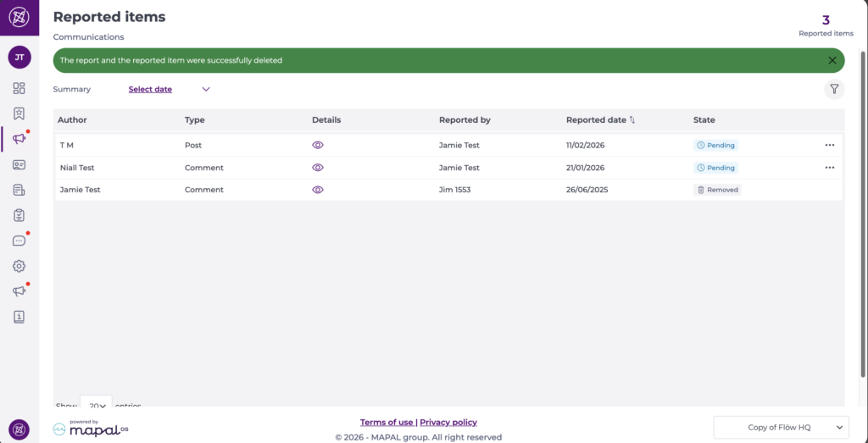868x443 pixels.
Task: Click the filter funnel icon
Action: click(834, 89)
